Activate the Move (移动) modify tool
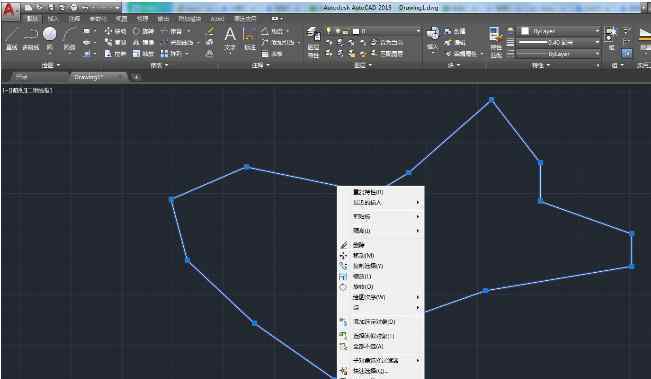This screenshot has height=379, width=651. click(x=115, y=31)
